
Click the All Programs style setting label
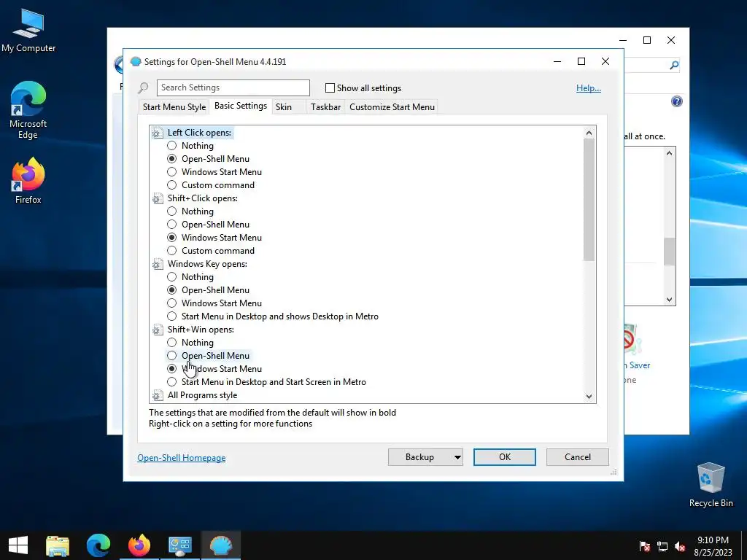click(x=203, y=395)
